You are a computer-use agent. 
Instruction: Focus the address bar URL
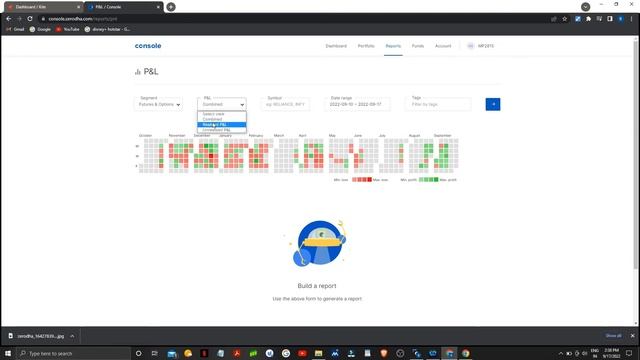pos(83,19)
